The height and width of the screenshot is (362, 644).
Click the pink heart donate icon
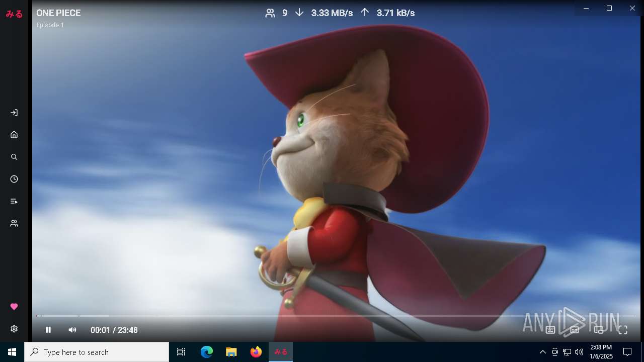coord(14,307)
